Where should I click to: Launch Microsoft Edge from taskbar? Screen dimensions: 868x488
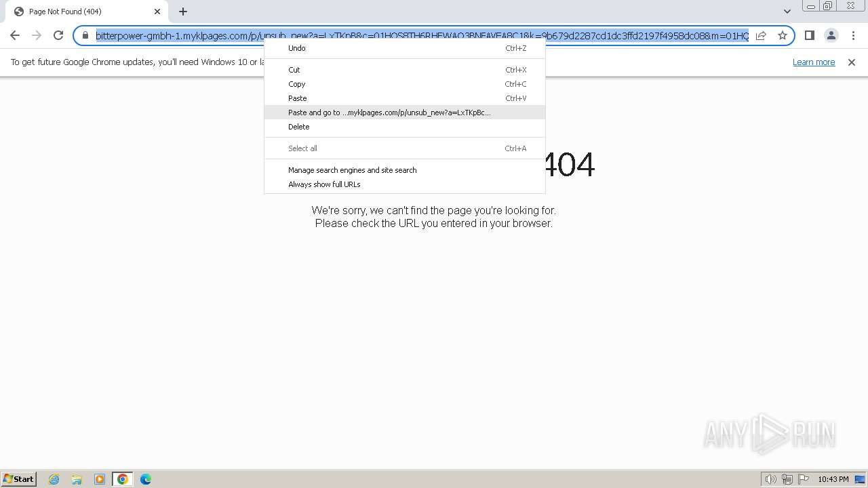click(x=146, y=479)
